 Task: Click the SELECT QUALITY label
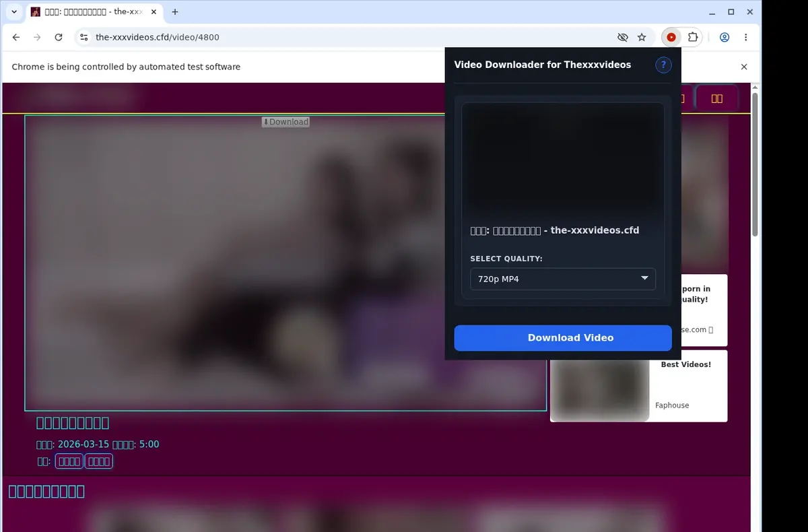(x=506, y=259)
